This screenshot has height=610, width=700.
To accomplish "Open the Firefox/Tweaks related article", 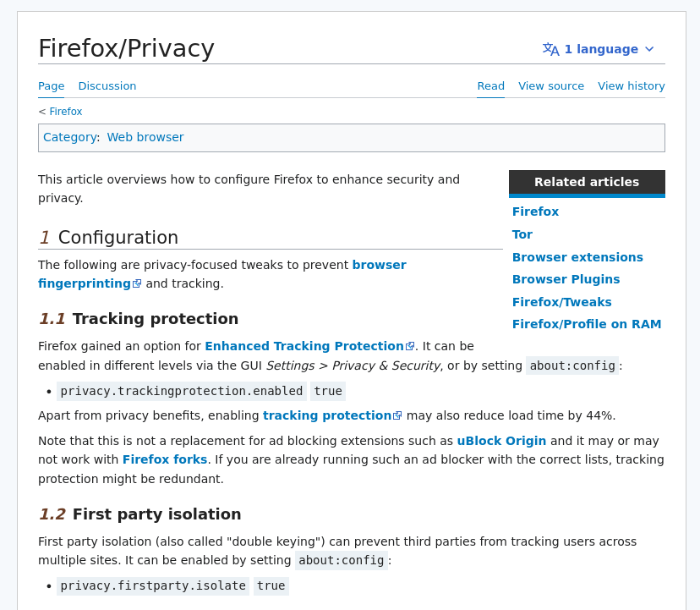I will 561,302.
